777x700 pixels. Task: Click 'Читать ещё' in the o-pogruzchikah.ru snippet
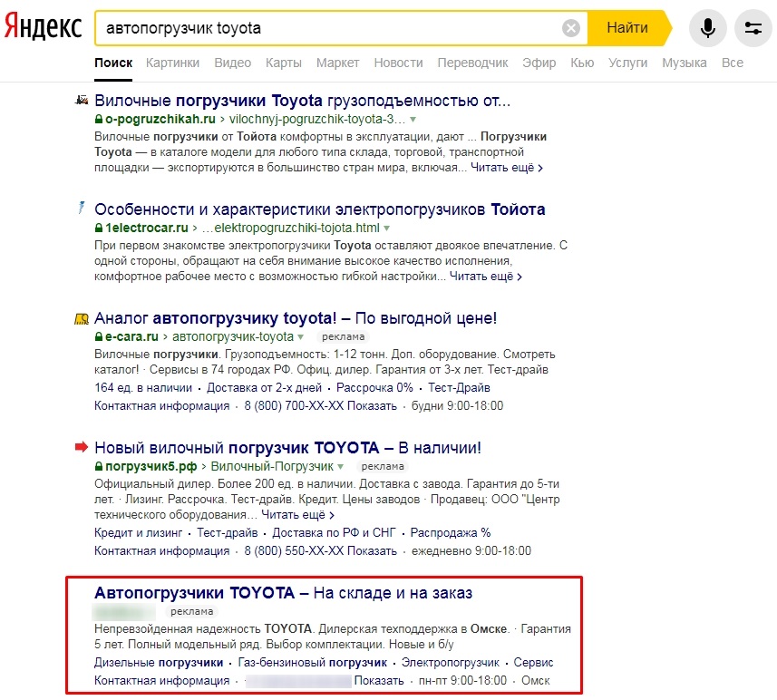(507, 168)
